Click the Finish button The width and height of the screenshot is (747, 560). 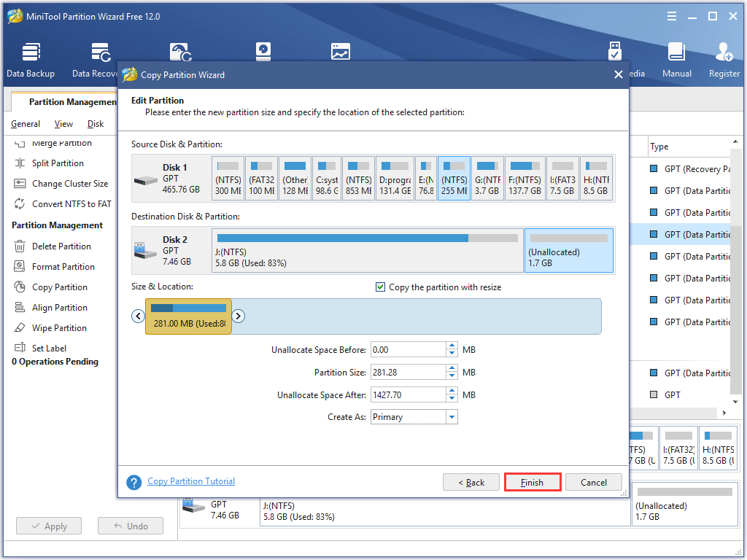(532, 482)
